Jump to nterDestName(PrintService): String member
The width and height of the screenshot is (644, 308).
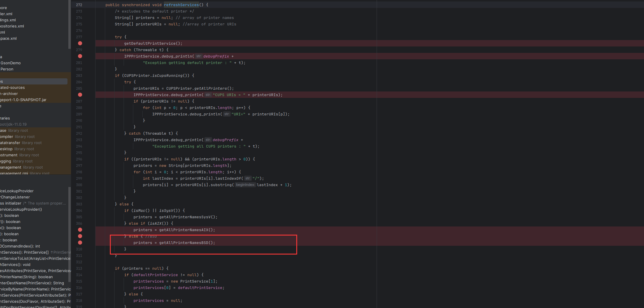(x=32, y=283)
